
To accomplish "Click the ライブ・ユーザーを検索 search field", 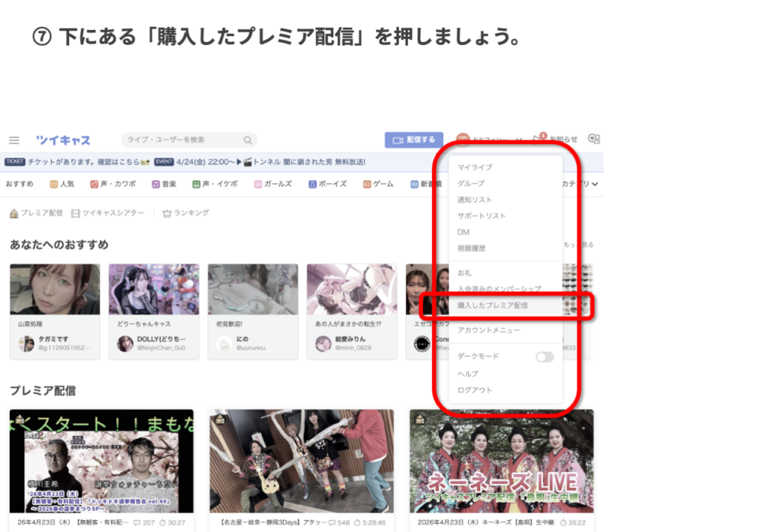I will 184,140.
